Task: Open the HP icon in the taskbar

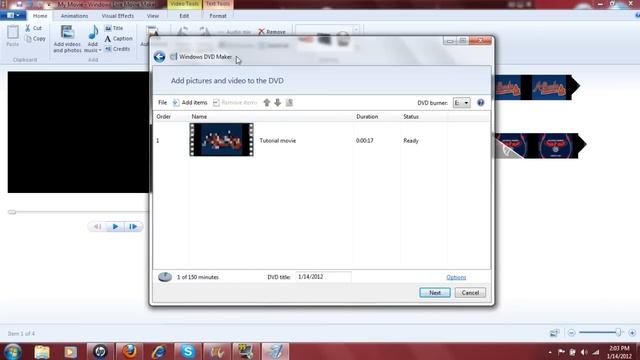Action: pyautogui.click(x=100, y=351)
